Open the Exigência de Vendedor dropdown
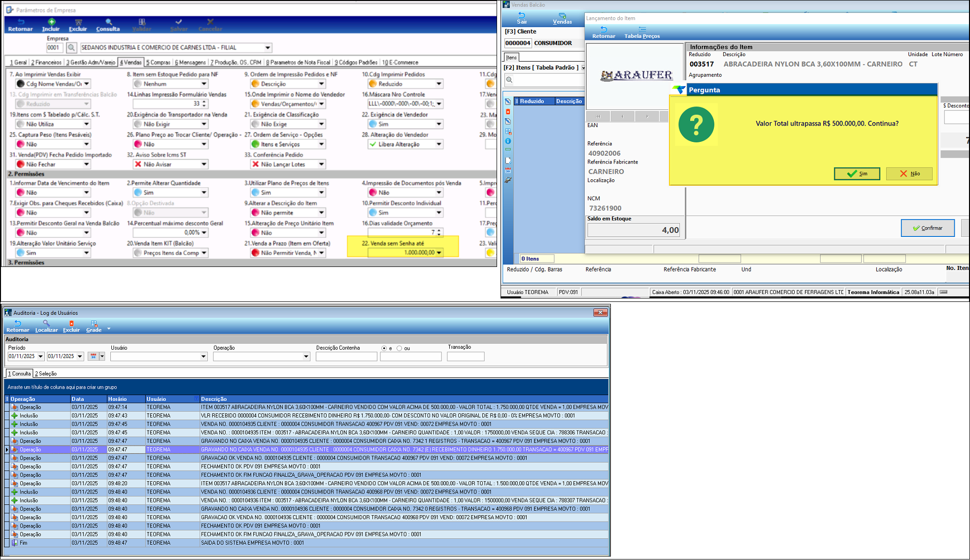Image resolution: width=970 pixels, height=560 pixels. point(438,124)
